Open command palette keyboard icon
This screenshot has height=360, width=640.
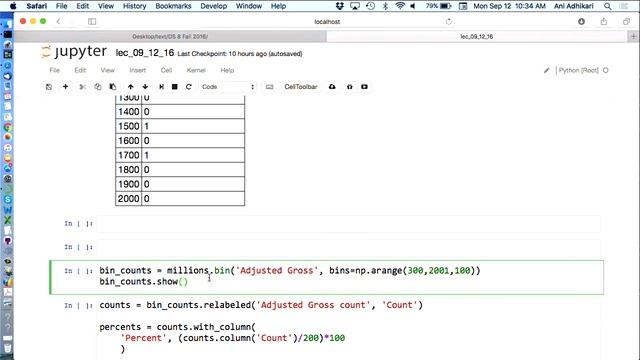coord(269,87)
